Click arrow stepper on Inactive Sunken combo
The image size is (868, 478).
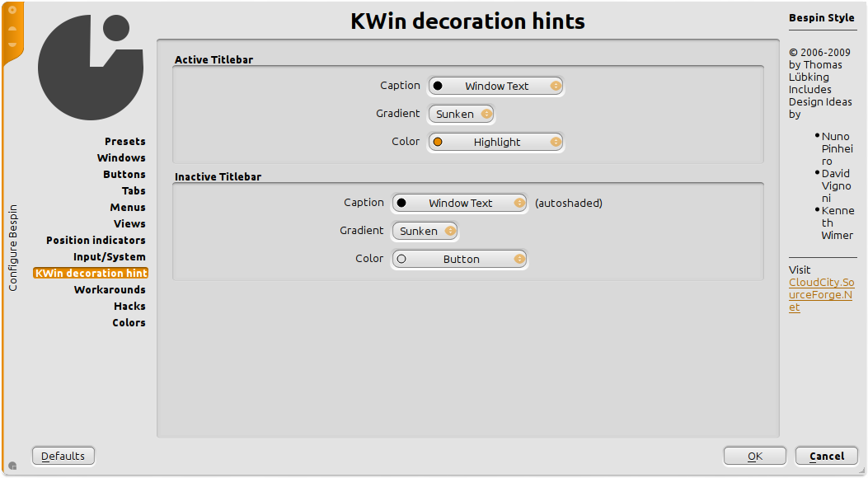[450, 231]
